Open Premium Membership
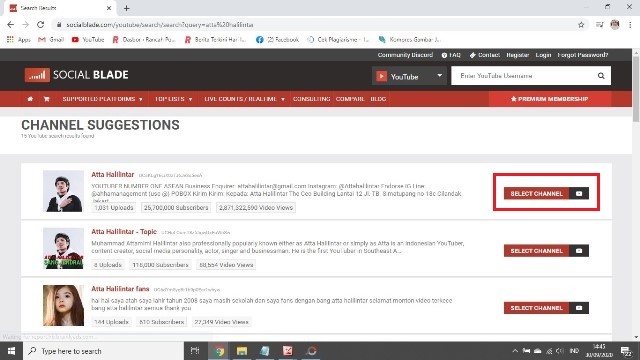 549,99
